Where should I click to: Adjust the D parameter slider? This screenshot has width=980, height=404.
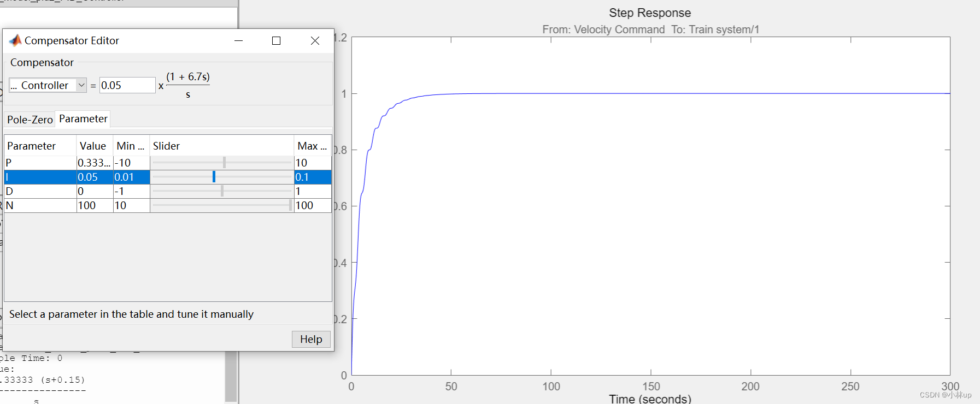(x=222, y=191)
